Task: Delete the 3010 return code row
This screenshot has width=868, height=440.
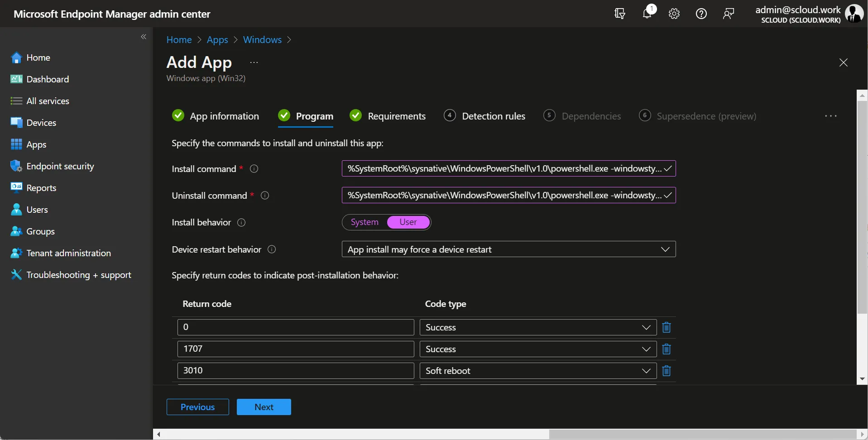Action: (667, 371)
